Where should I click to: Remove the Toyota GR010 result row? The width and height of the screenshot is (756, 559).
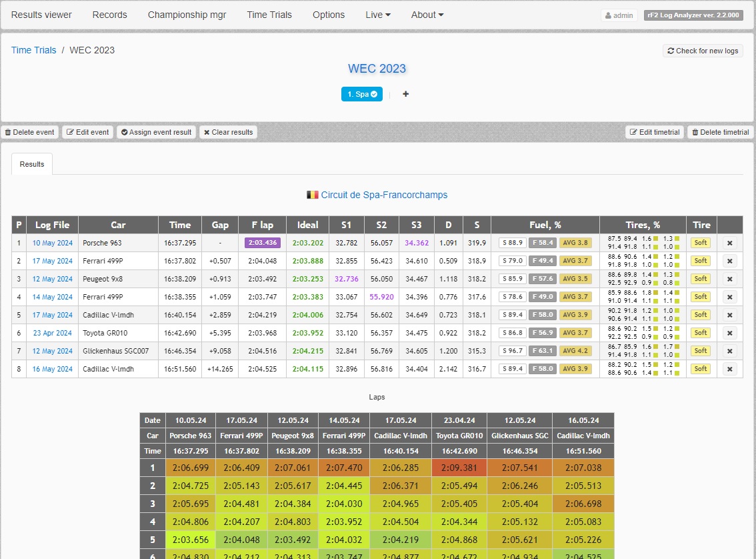pyautogui.click(x=729, y=334)
